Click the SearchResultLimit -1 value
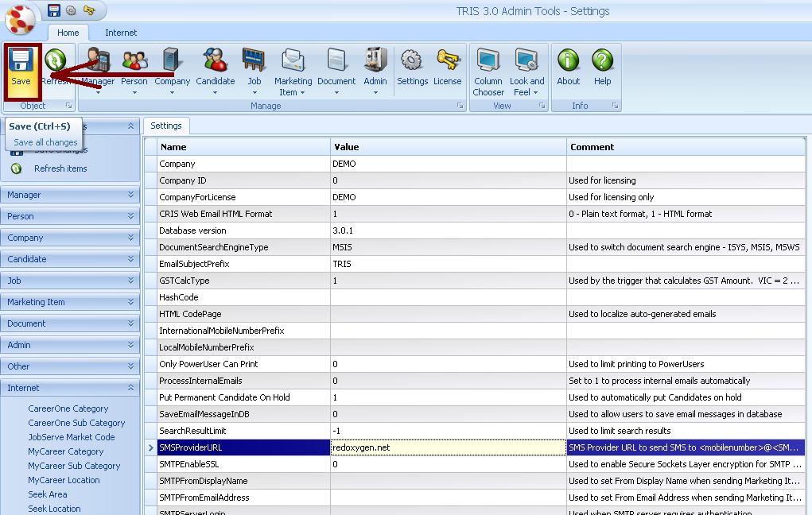Viewport: 812px width, 515px height. pyautogui.click(x=449, y=431)
